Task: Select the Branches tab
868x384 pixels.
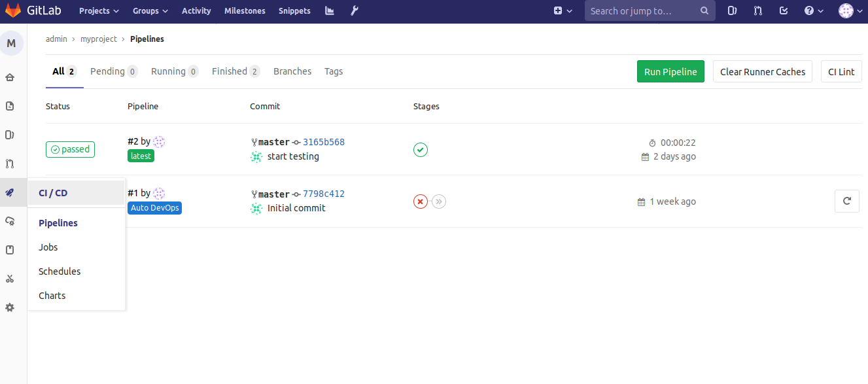Action: click(292, 71)
